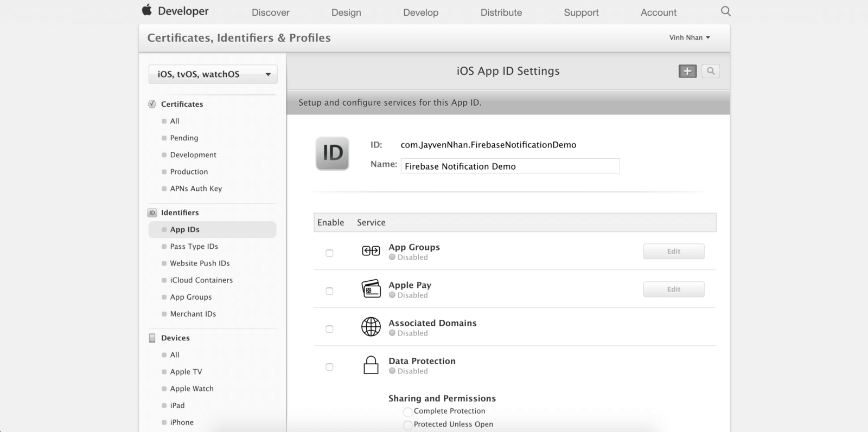868x432 pixels.
Task: Click the Name input field
Action: point(510,166)
